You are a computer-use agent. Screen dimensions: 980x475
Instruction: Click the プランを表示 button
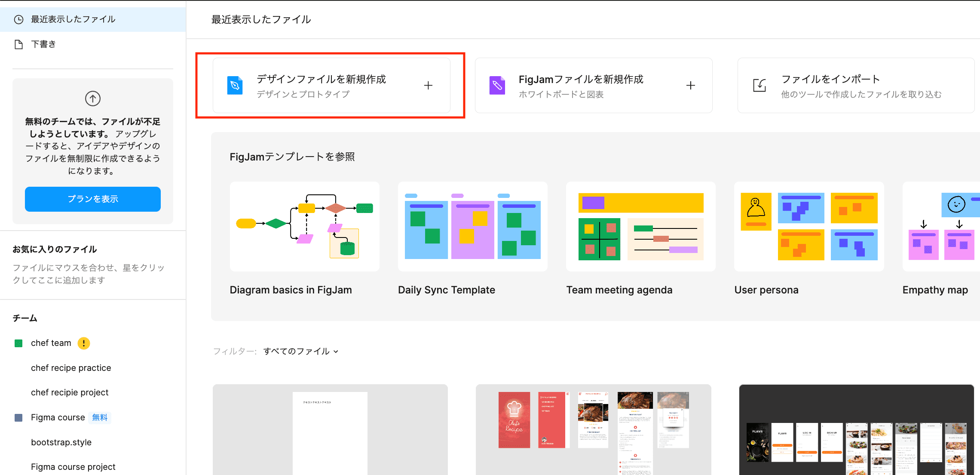click(93, 199)
